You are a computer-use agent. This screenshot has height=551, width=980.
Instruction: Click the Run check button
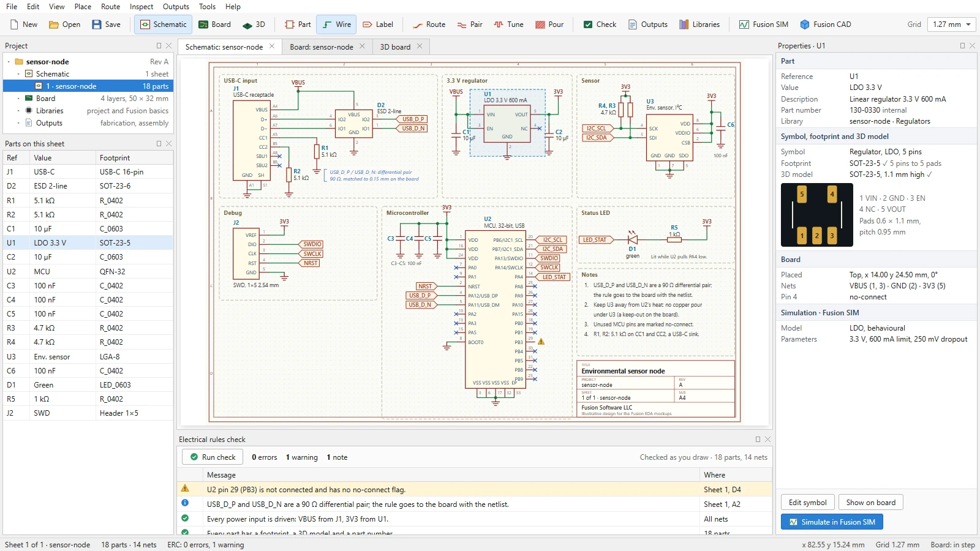pos(213,457)
